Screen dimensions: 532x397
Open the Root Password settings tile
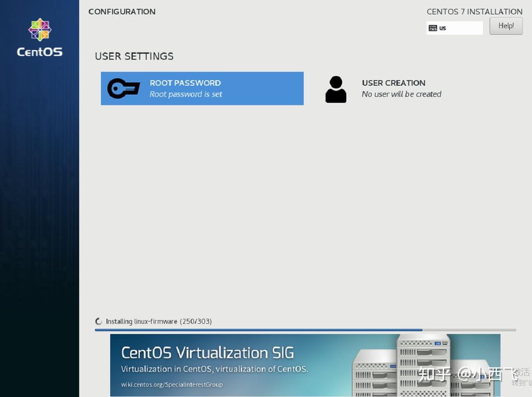[x=202, y=88]
